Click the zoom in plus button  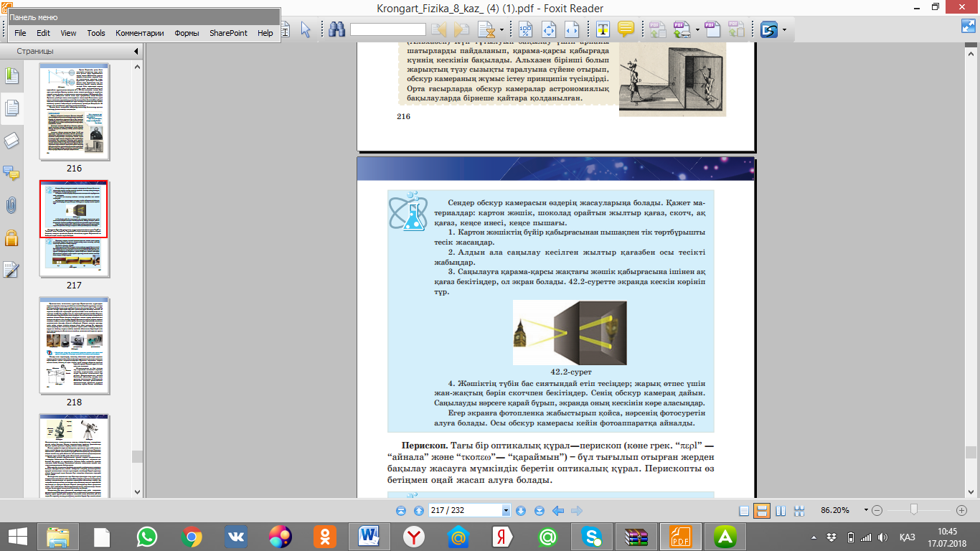962,510
